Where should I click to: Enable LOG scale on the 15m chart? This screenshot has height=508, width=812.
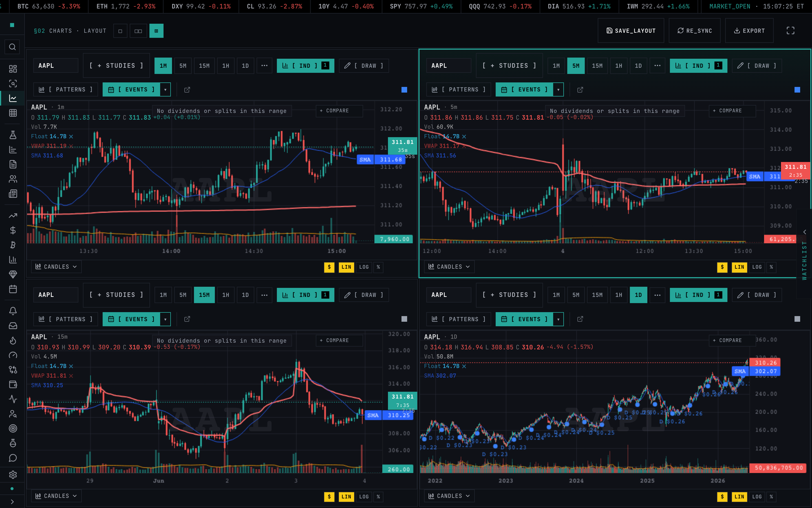click(x=364, y=497)
